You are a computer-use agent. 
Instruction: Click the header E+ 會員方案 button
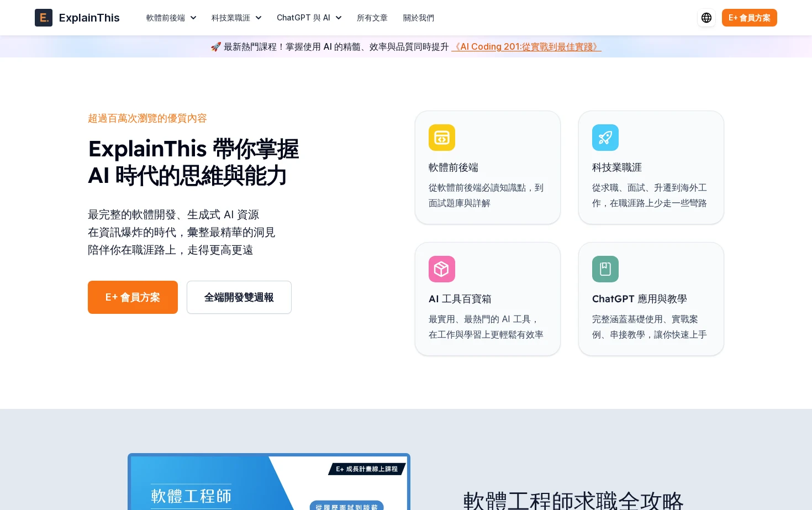750,18
